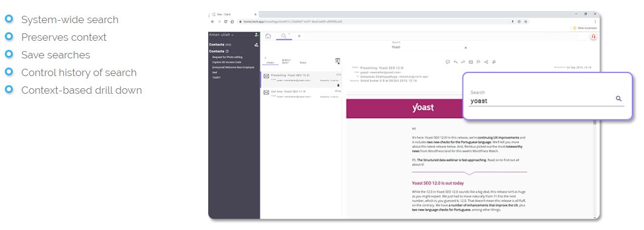Click the add contact icon beside Contacts
Image resolution: width=644 pixels, height=230 pixels.
(x=256, y=45)
